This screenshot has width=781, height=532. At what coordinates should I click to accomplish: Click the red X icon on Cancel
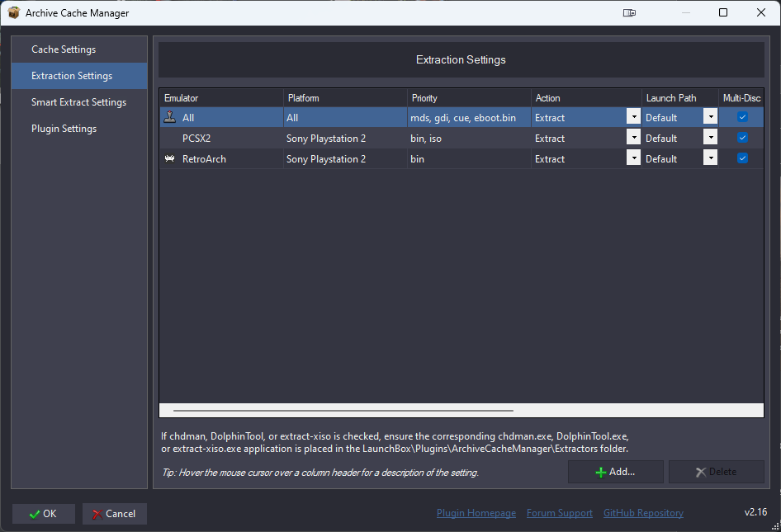point(97,514)
